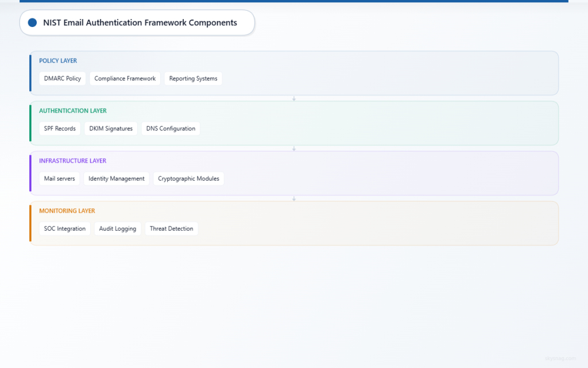The image size is (588, 368).
Task: Click the Cryptographic Modules component
Action: click(x=188, y=178)
